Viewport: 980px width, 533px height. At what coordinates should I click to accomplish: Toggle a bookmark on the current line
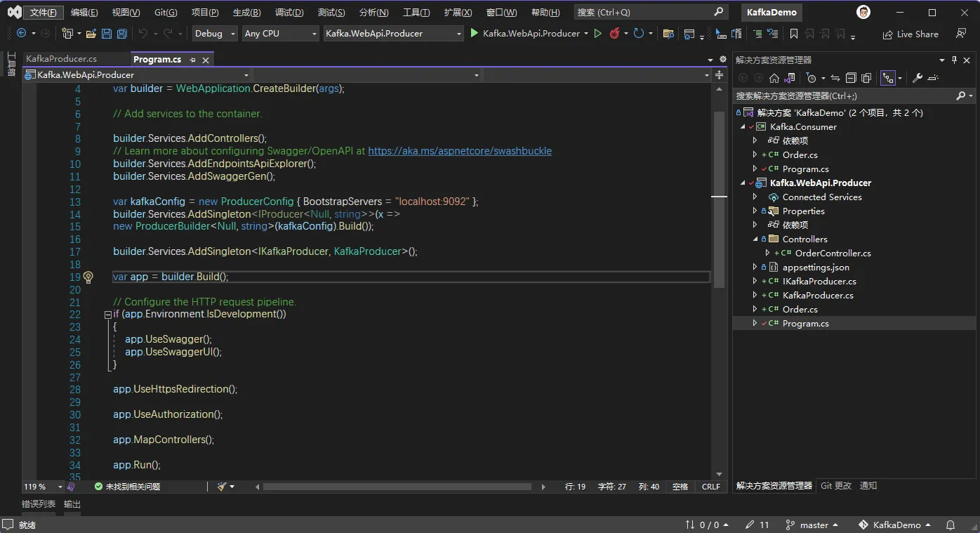click(x=794, y=33)
